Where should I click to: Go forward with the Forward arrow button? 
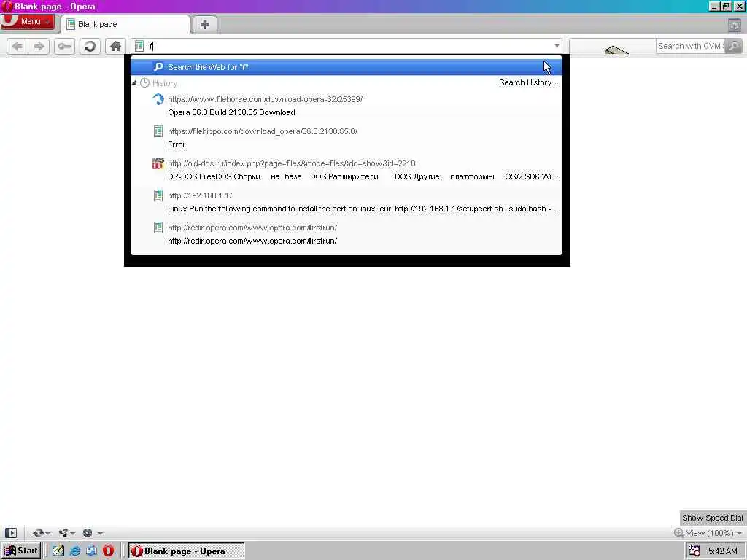[39, 46]
